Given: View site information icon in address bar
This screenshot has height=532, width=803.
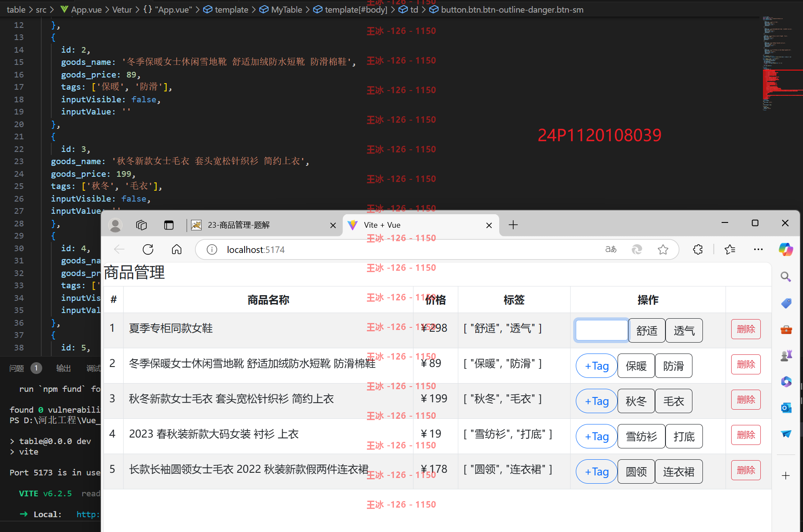Looking at the screenshot, I should pyautogui.click(x=212, y=249).
